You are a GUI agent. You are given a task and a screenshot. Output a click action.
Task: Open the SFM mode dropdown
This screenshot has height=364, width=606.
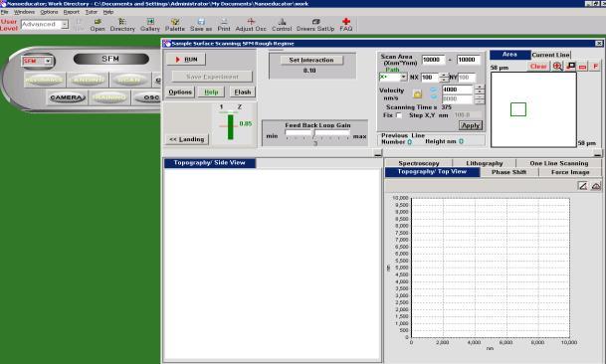48,61
